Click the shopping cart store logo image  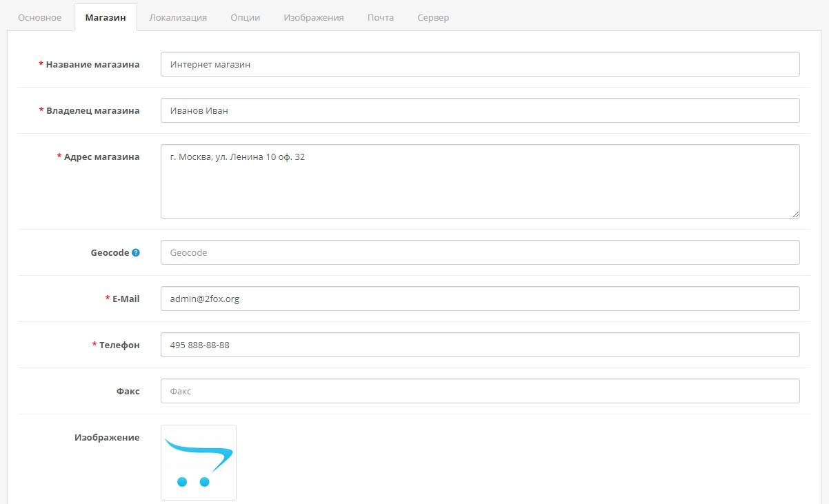pyautogui.click(x=199, y=462)
